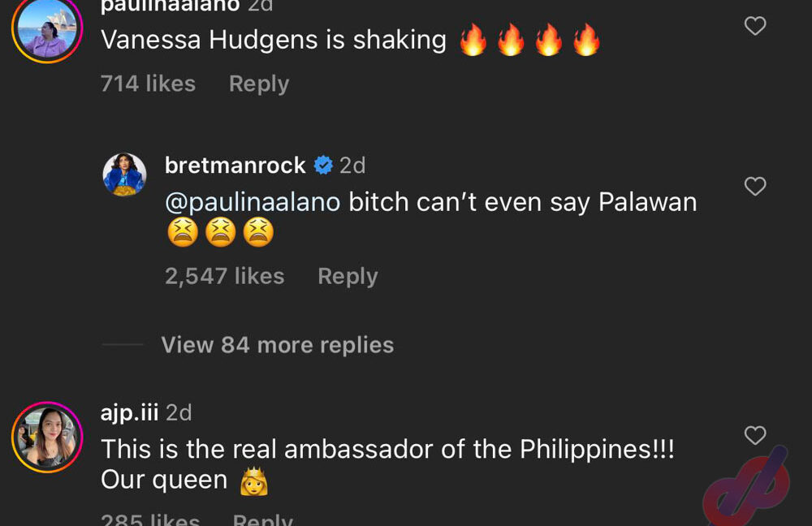View the 285 likes list
This screenshot has height=526, width=812.
pos(150,520)
